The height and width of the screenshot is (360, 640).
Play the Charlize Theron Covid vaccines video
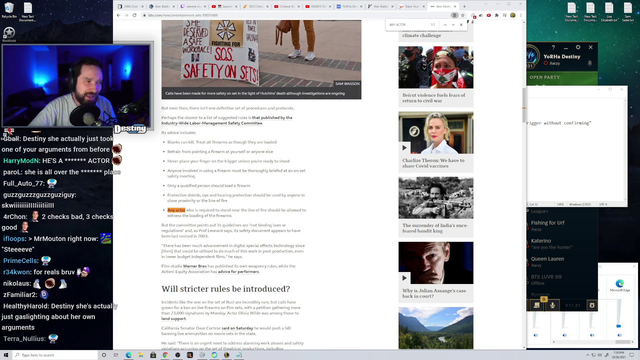point(404,148)
